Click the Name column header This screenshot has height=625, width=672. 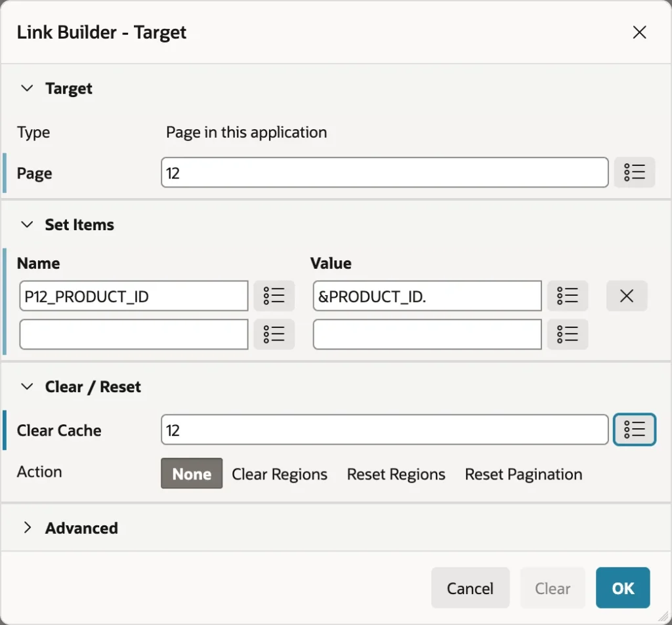(x=38, y=263)
